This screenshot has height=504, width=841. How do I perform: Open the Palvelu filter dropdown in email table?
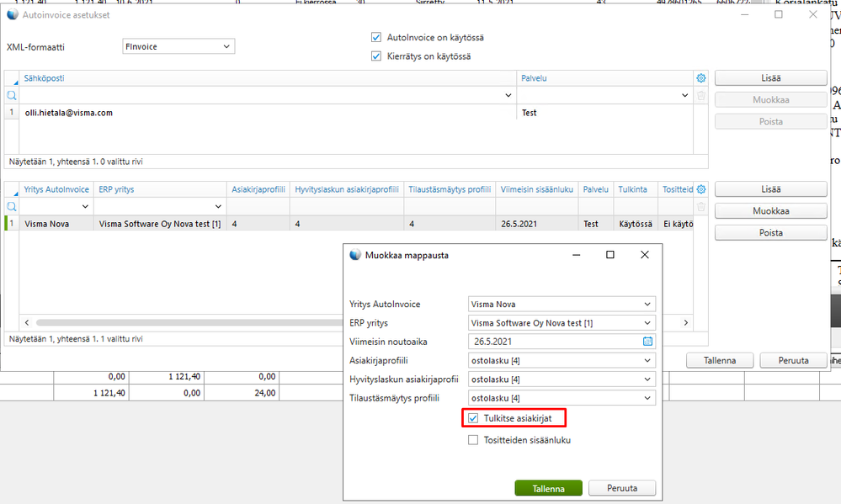tap(684, 95)
